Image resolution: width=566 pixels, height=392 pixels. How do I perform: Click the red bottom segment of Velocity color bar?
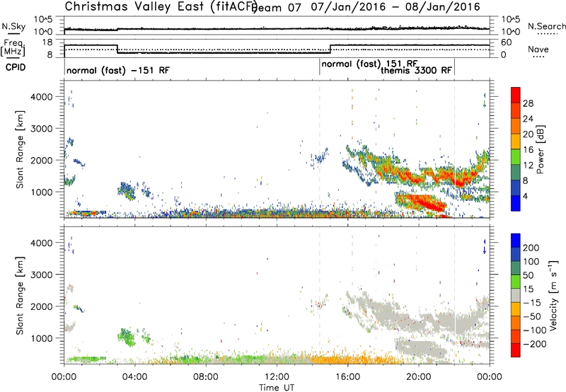click(x=516, y=350)
